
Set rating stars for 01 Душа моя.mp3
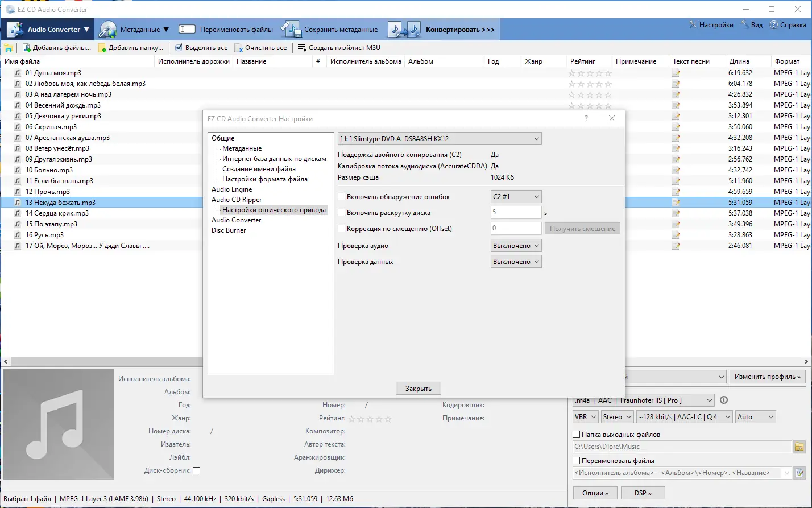pos(590,73)
